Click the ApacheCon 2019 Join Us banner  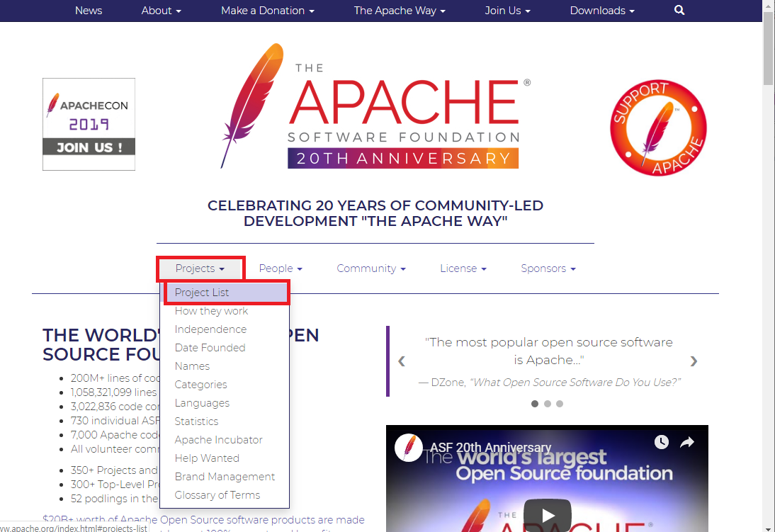(89, 124)
